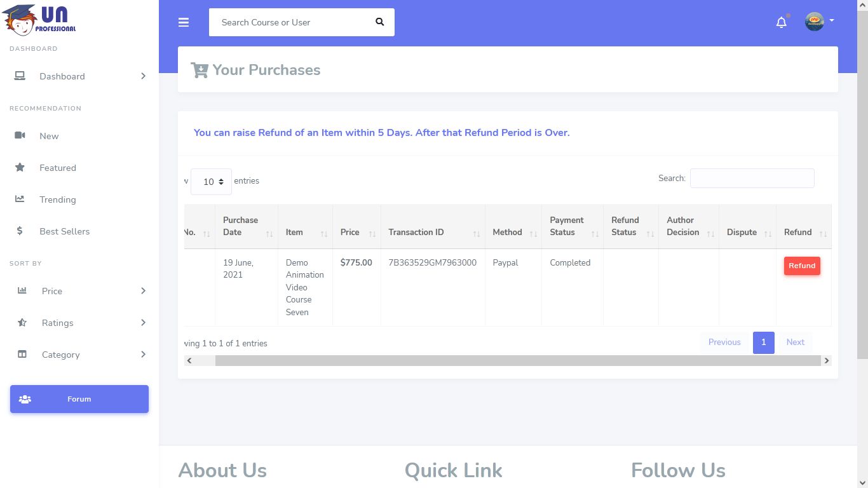Focus the table Search input field
Viewport: 868px width, 488px height.
coord(752,179)
